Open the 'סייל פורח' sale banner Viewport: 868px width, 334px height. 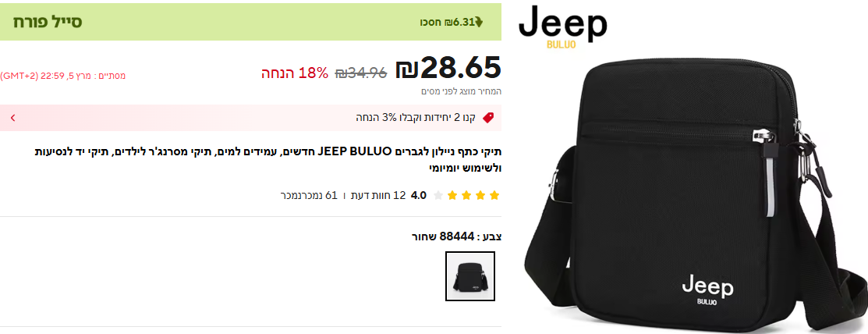coord(251,22)
